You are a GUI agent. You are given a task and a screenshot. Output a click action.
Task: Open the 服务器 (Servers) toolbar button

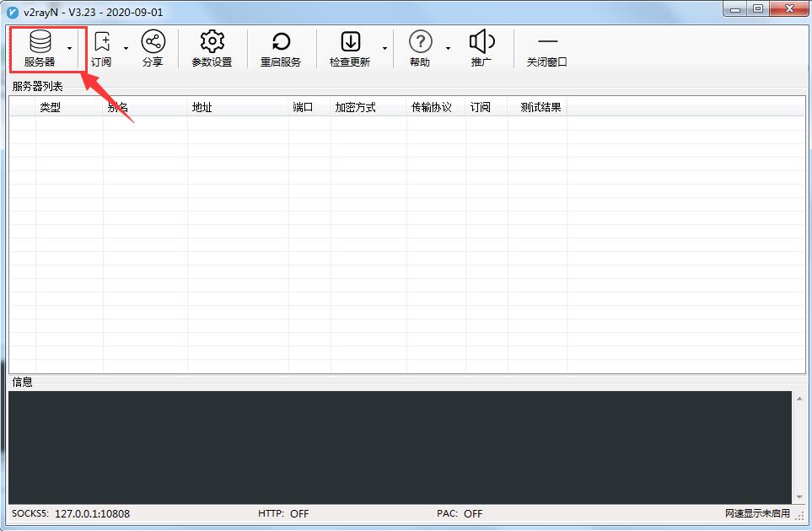(x=40, y=49)
